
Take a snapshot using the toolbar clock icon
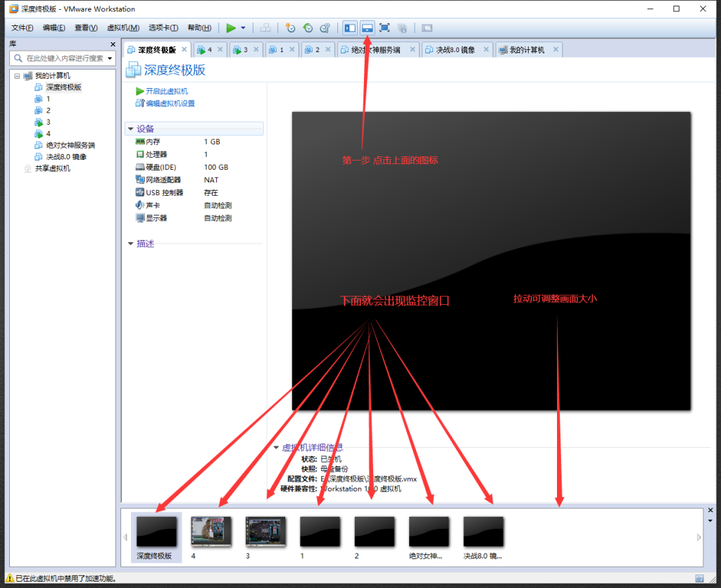click(290, 28)
